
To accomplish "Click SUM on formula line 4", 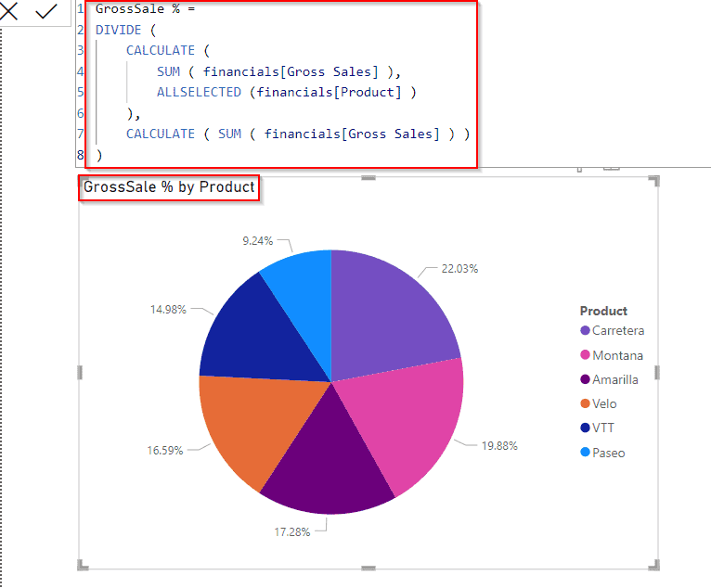I will click(x=168, y=71).
